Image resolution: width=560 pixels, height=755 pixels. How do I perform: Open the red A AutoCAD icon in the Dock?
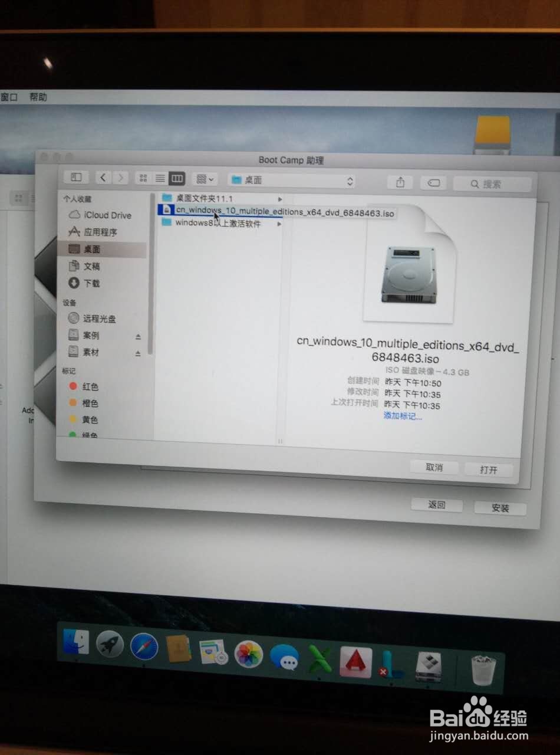click(355, 662)
